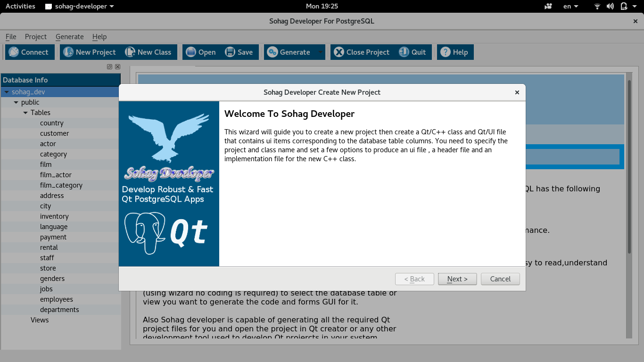Viewport: 644px width, 362px height.
Task: Click Next in the wizard
Action: pos(457,279)
